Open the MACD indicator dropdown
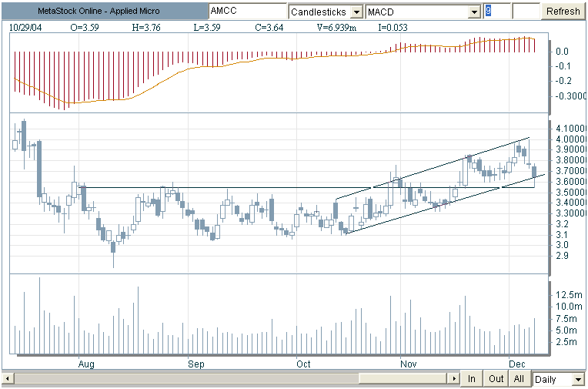The image size is (588, 389). tap(475, 12)
